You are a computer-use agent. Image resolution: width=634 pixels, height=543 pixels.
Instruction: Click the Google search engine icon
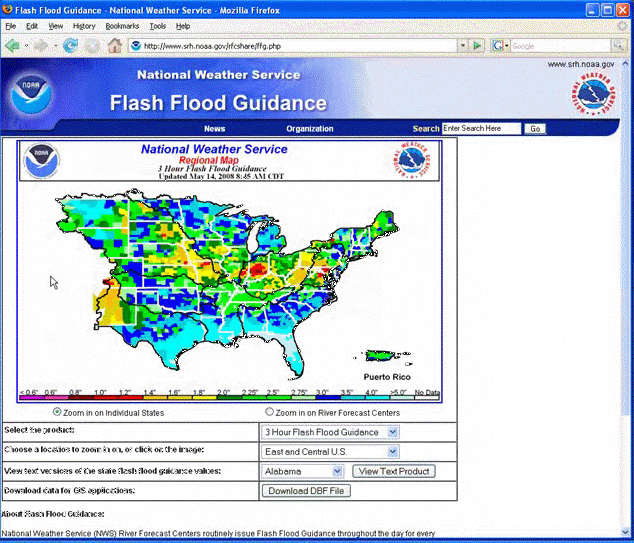pyautogui.click(x=497, y=46)
